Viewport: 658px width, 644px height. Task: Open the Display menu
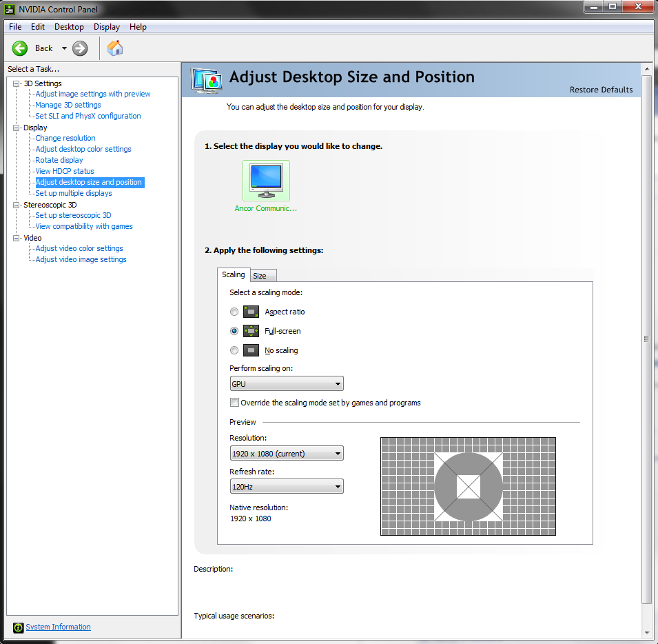pos(107,27)
